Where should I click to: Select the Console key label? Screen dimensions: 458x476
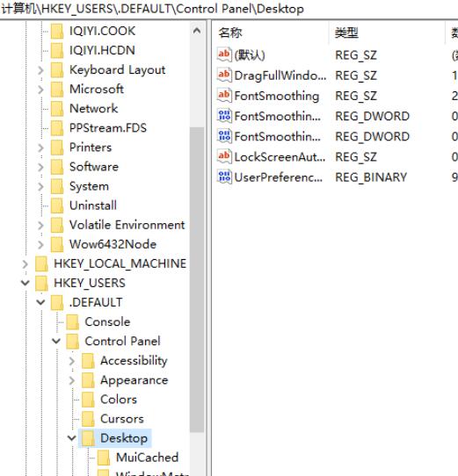[x=107, y=322]
